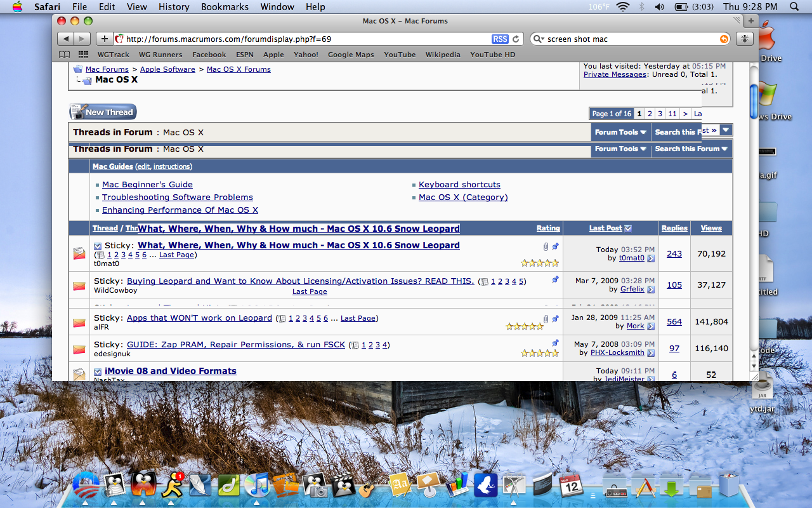The image size is (812, 508).
Task: Add bookmark with the plus button
Action: (105, 39)
